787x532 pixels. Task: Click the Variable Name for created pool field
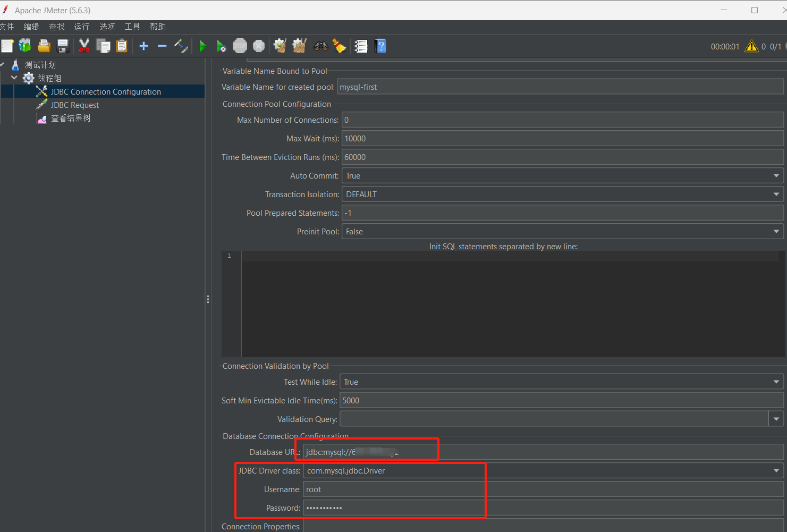click(x=560, y=87)
